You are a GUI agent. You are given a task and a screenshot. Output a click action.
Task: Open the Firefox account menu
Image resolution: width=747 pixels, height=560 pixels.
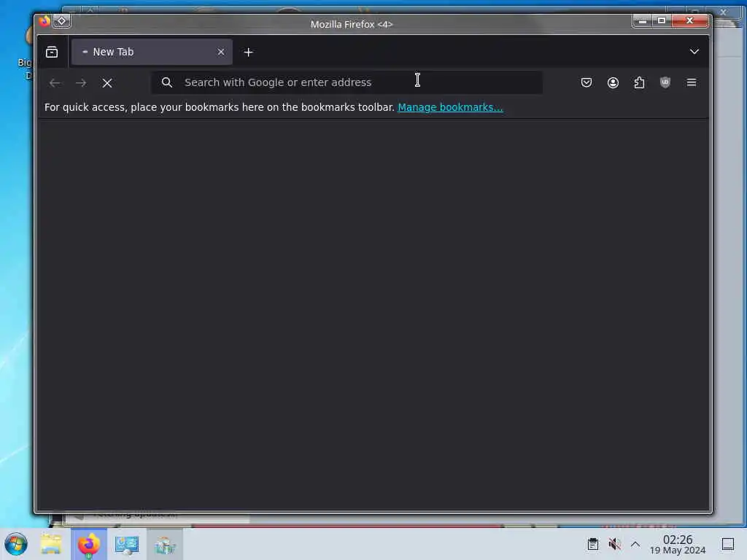click(613, 82)
